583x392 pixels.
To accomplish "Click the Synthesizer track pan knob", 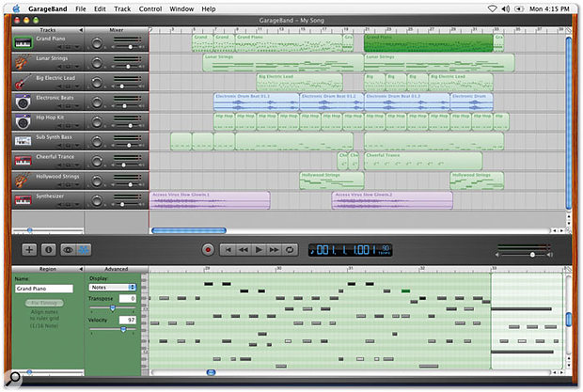I will click(97, 200).
